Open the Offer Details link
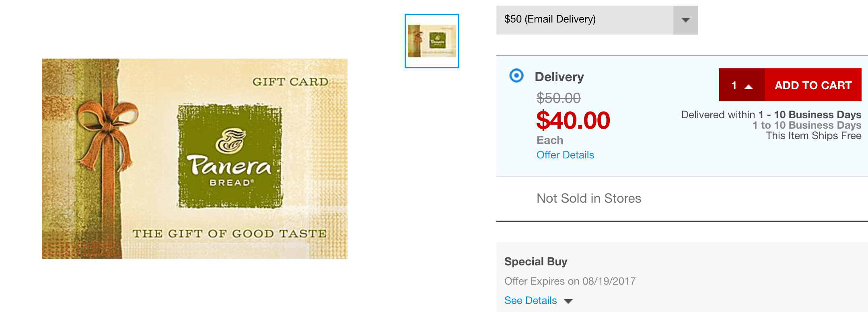Image resolution: width=868 pixels, height=312 pixels. click(x=565, y=155)
